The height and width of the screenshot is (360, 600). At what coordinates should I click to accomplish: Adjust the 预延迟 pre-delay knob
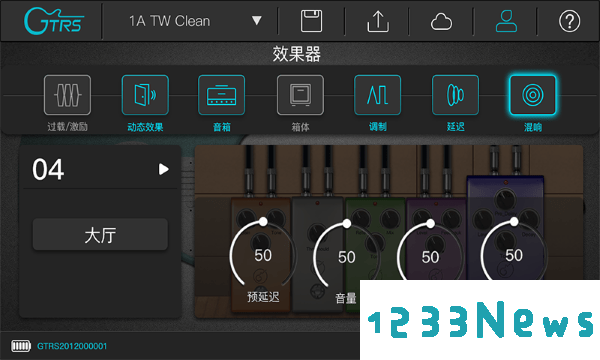click(263, 252)
